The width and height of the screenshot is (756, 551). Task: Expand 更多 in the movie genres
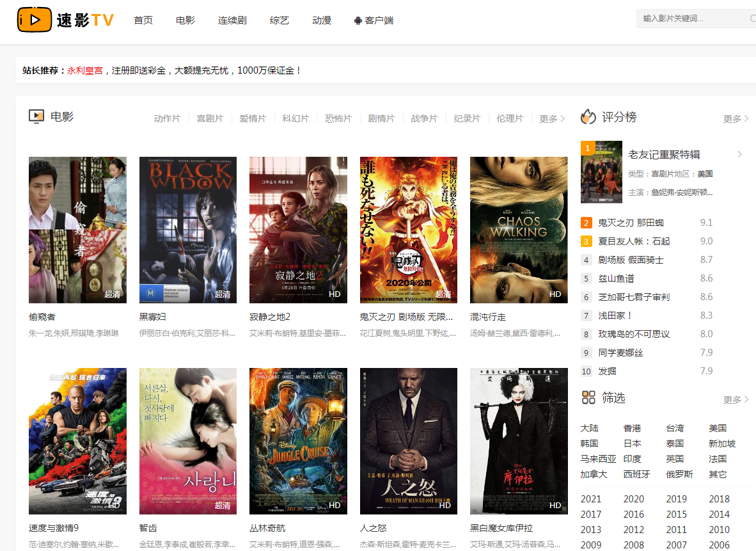click(x=552, y=118)
